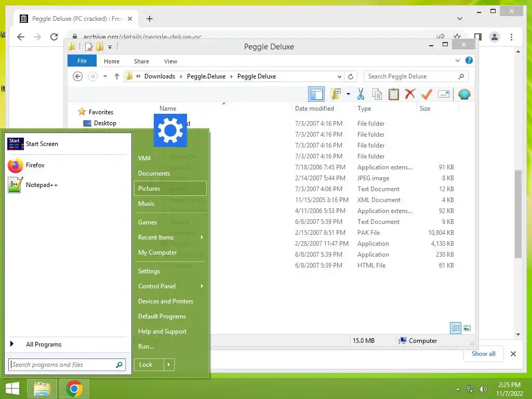The image size is (532, 399).
Task: Toggle the navigation pane toolbar button
Action: [316, 94]
